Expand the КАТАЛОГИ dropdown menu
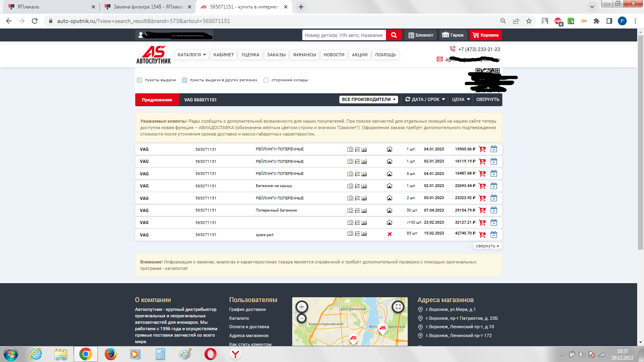644x362 pixels. point(192,55)
